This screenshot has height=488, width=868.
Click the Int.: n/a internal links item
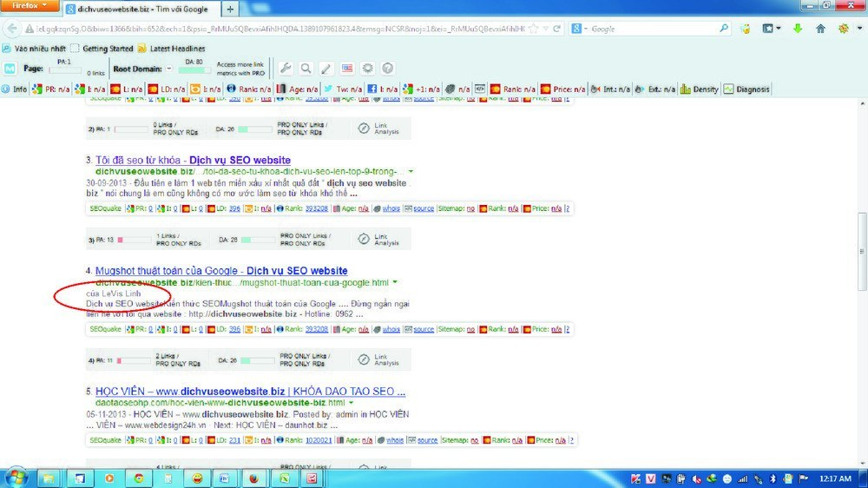click(x=610, y=89)
